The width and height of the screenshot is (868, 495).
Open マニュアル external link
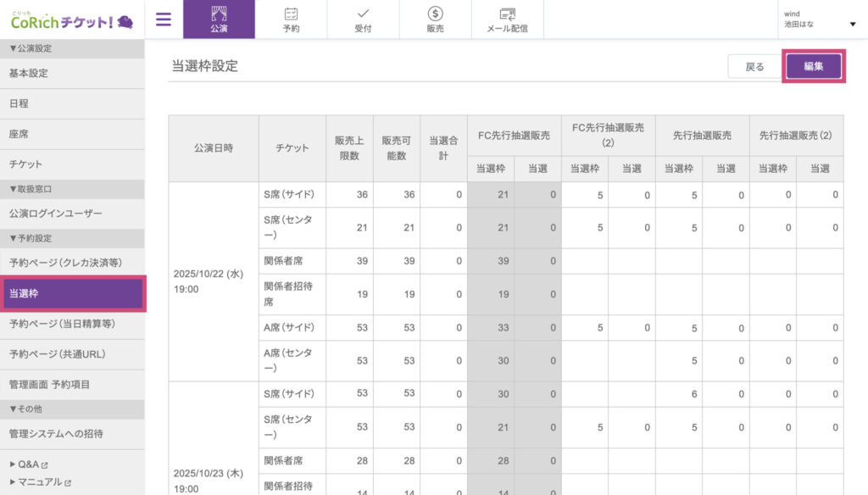click(40, 481)
